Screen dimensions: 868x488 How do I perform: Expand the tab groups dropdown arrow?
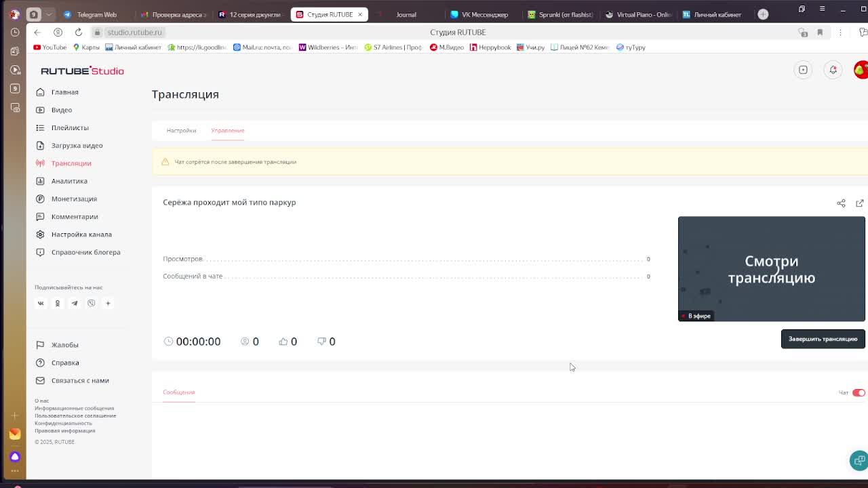click(49, 14)
